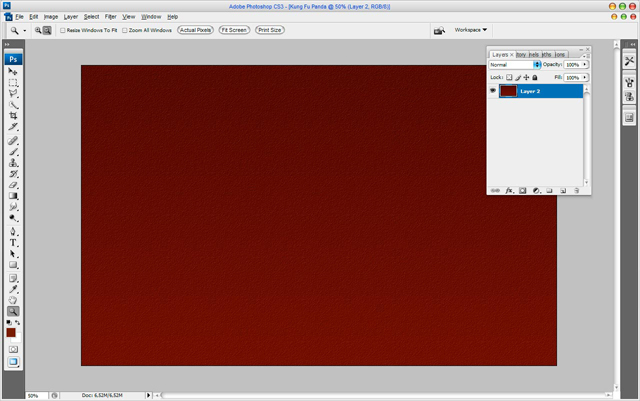Open the Layer menu
640x401 pixels.
[71, 17]
